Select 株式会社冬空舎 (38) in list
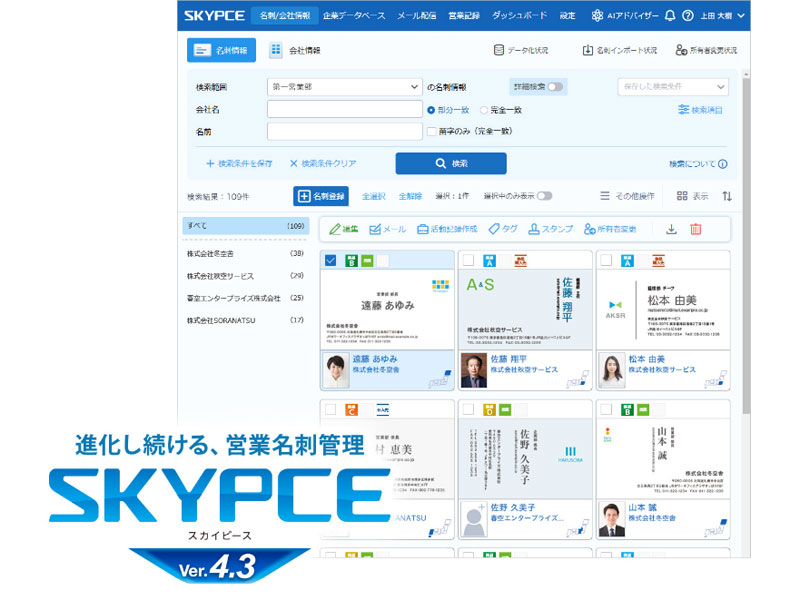The width and height of the screenshot is (800, 600). point(246,254)
